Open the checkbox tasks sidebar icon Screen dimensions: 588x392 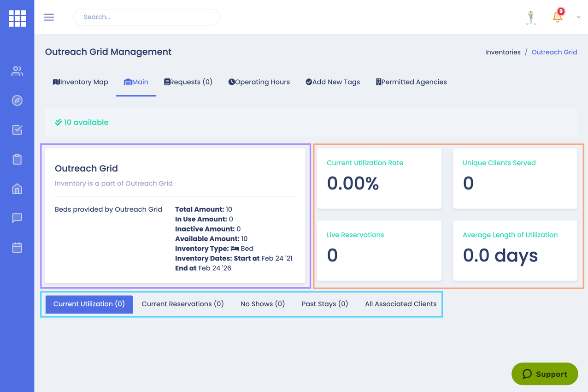pos(17,130)
